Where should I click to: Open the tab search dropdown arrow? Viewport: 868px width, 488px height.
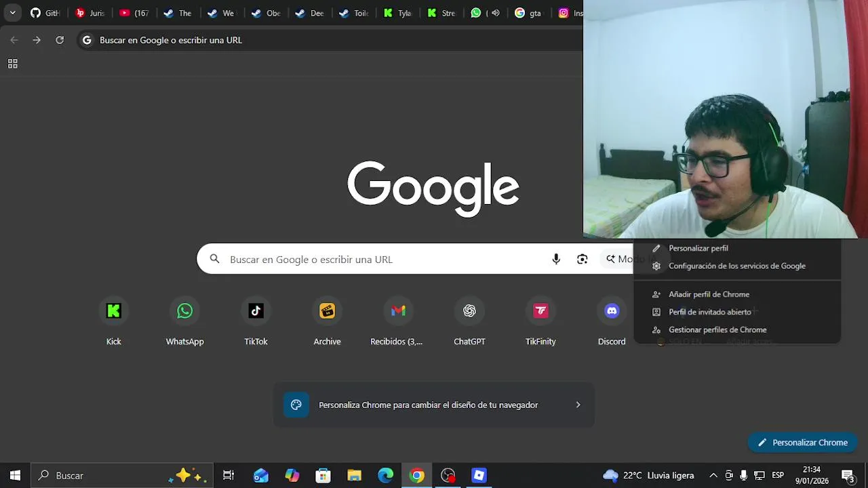[x=12, y=13]
